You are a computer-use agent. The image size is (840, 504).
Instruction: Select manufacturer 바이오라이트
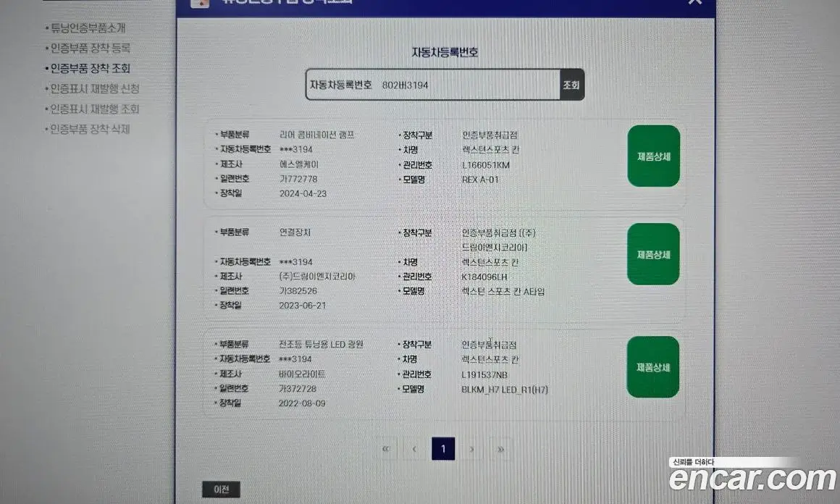pos(302,374)
